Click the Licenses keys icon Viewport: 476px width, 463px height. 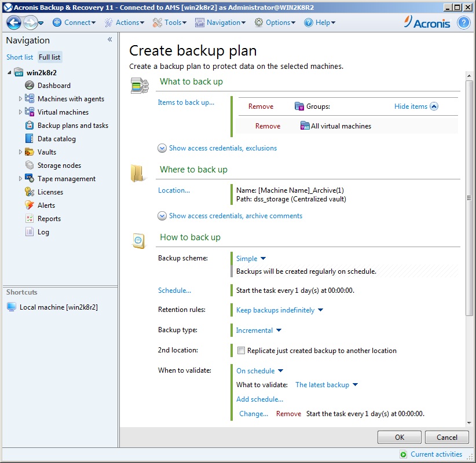[30, 192]
